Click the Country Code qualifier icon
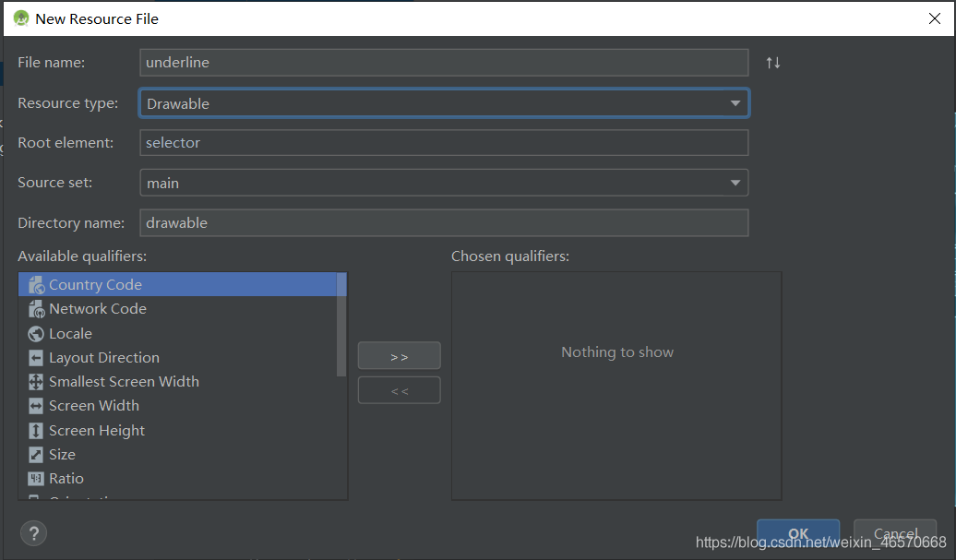 pos(35,284)
